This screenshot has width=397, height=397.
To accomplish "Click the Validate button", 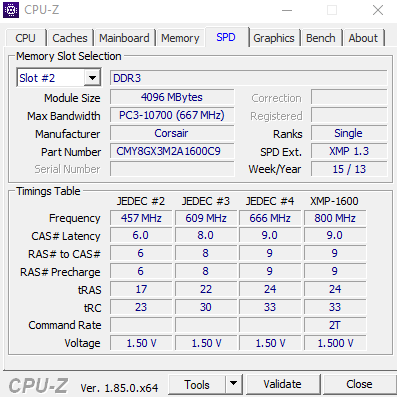I will point(282,384).
